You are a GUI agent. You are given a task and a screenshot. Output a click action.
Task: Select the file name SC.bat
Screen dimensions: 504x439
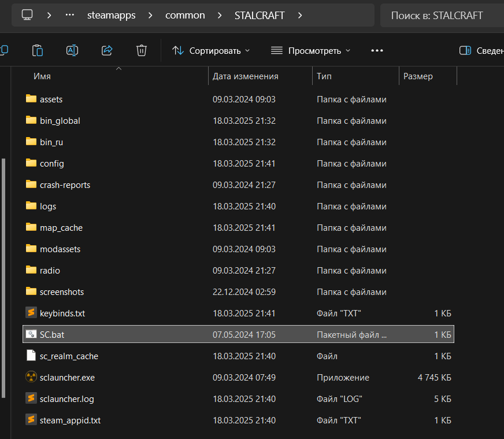tap(52, 335)
